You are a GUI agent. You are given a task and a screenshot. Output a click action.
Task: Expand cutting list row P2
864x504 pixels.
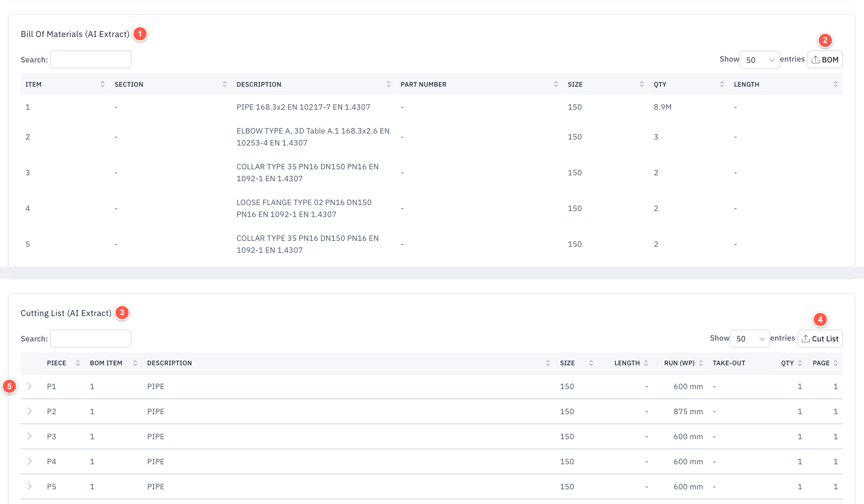tap(29, 411)
